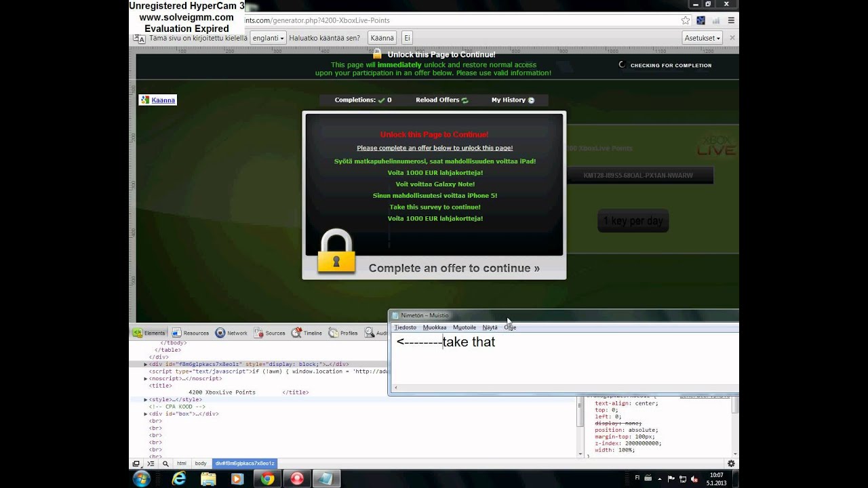This screenshot has height=488, width=868.
Task: Click the Käännä link on the page
Action: pos(163,100)
